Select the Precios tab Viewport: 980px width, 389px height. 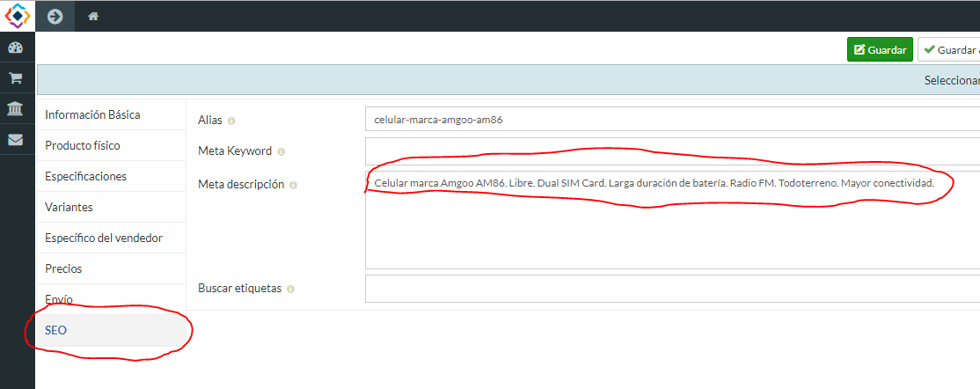point(63,268)
